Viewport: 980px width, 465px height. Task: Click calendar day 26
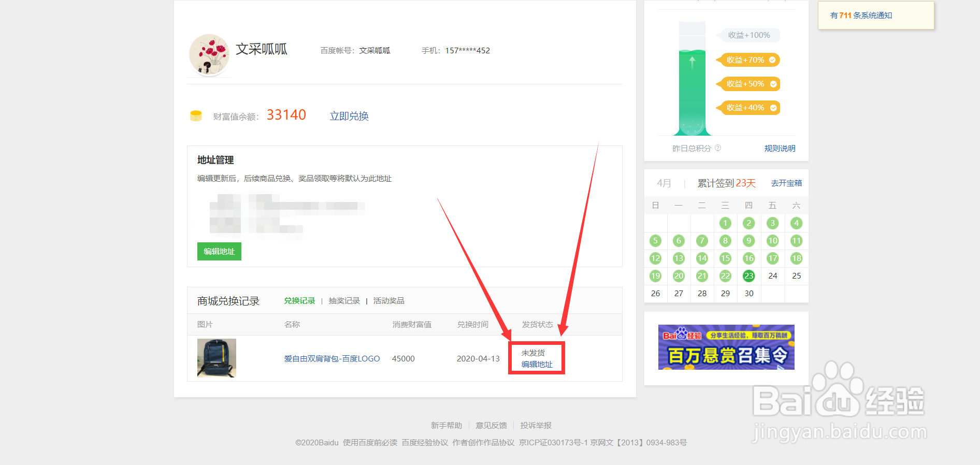pos(655,294)
